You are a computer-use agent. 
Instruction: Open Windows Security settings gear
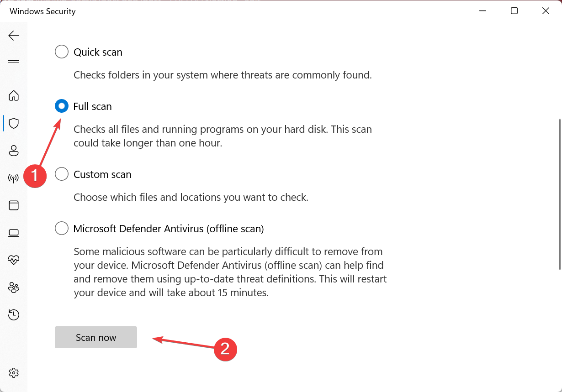pos(14,373)
